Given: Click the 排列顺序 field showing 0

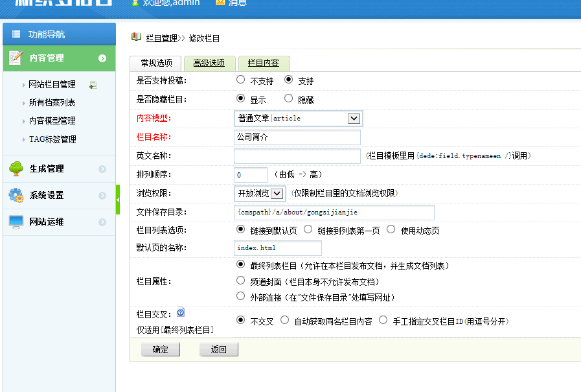Looking at the screenshot, I should [251, 175].
